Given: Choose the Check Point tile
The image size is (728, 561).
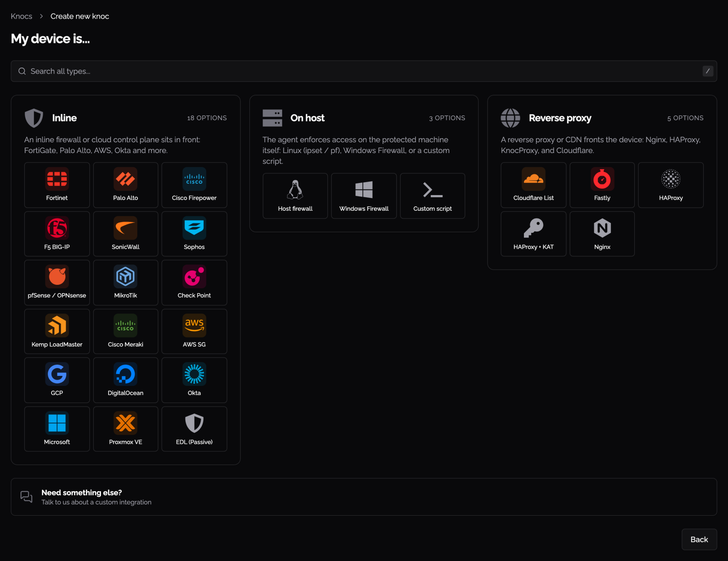Looking at the screenshot, I should click(194, 283).
